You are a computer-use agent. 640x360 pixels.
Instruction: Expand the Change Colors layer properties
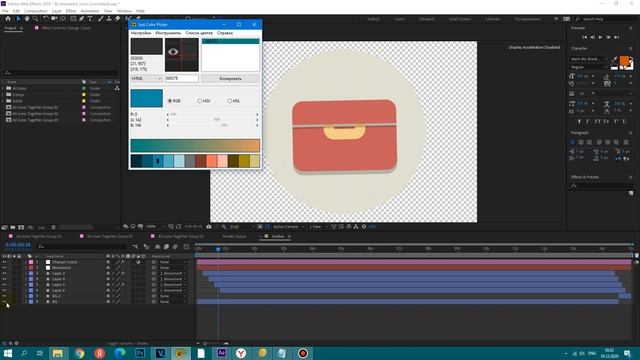[25, 262]
